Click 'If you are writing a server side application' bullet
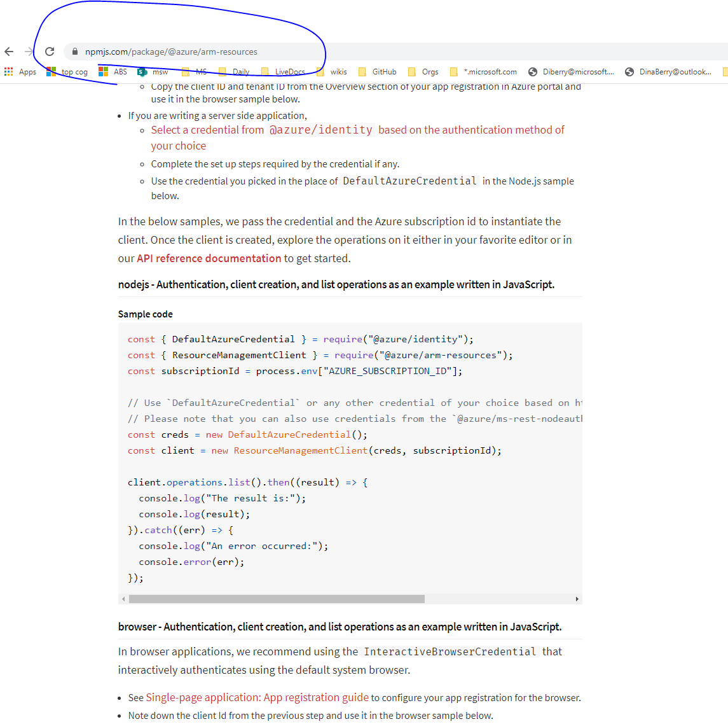The height and width of the screenshot is (724, 728). tap(217, 116)
